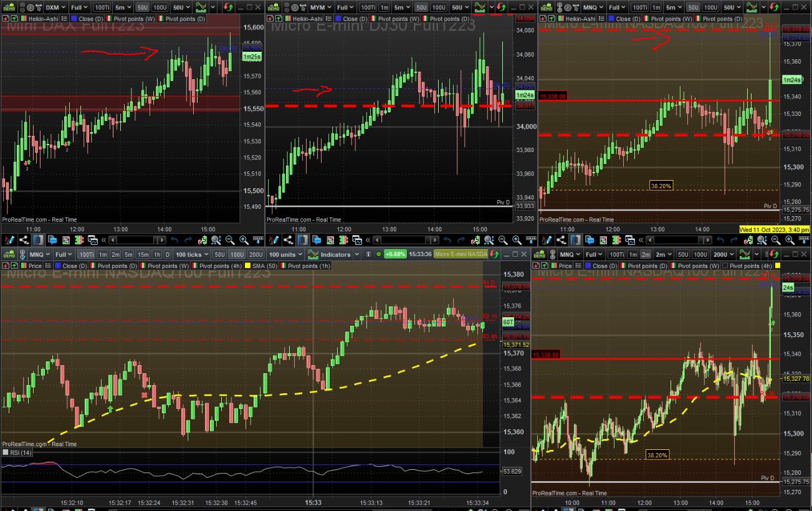Click the SMA (50) legend label
Image resolution: width=812 pixels, height=511 pixels.
[x=265, y=266]
